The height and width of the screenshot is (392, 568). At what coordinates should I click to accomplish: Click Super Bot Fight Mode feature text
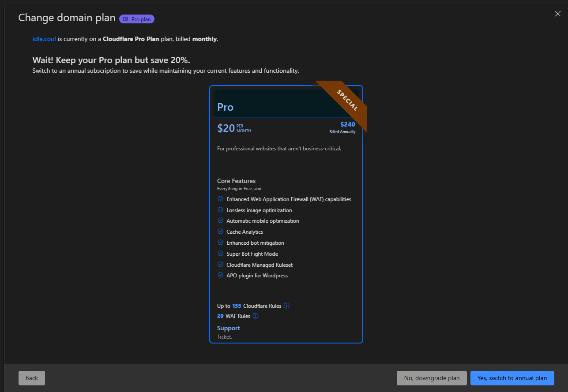pyautogui.click(x=252, y=254)
